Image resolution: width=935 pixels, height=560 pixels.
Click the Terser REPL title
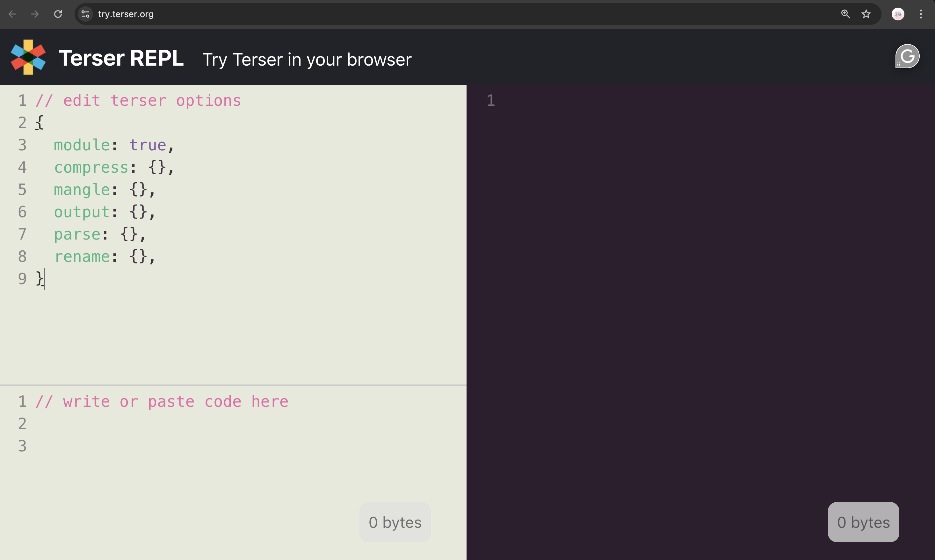coord(121,58)
